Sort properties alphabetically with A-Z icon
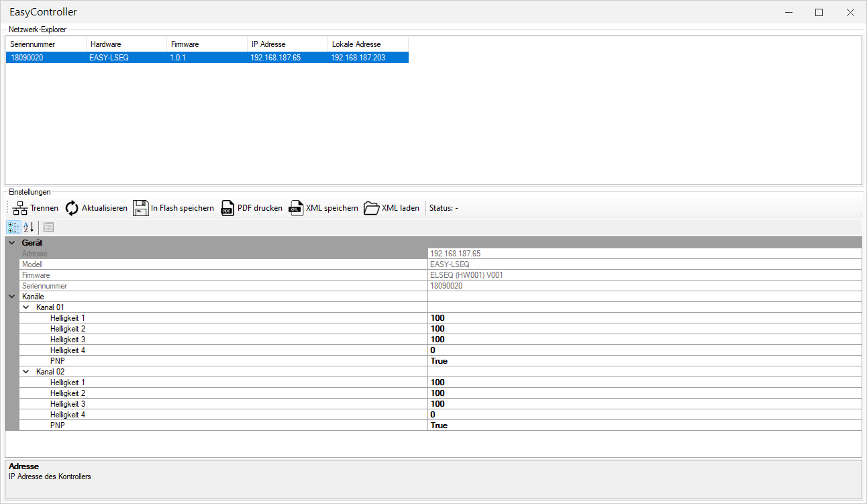Image resolution: width=867 pixels, height=504 pixels. point(28,227)
